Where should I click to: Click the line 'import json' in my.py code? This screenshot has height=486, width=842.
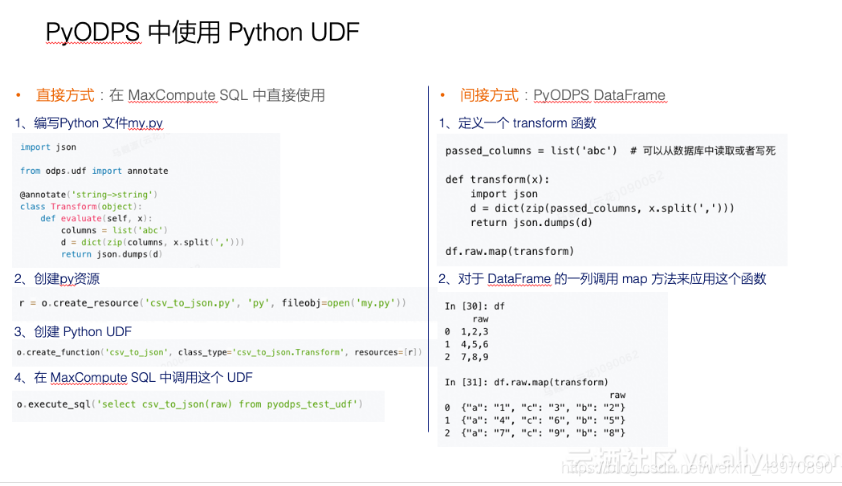coord(48,147)
